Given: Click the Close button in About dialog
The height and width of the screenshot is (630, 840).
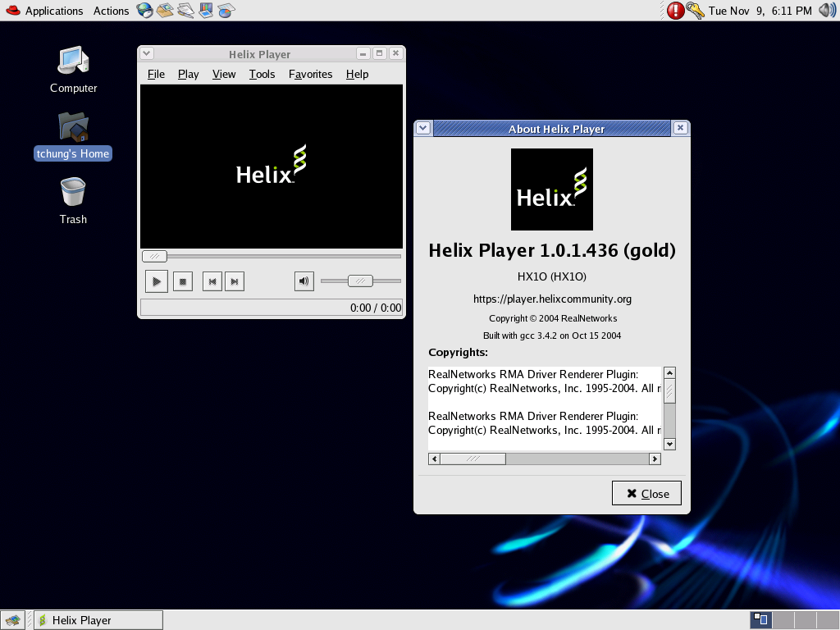Looking at the screenshot, I should click(646, 493).
